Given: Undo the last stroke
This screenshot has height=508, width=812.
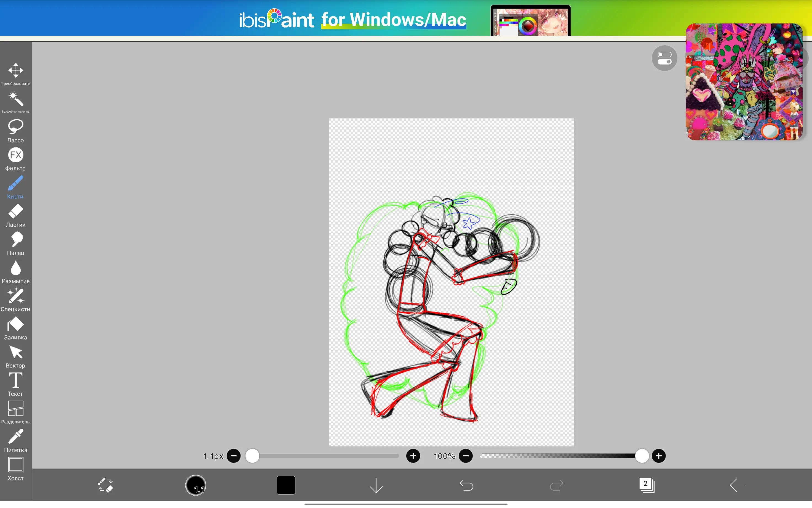Looking at the screenshot, I should (466, 485).
